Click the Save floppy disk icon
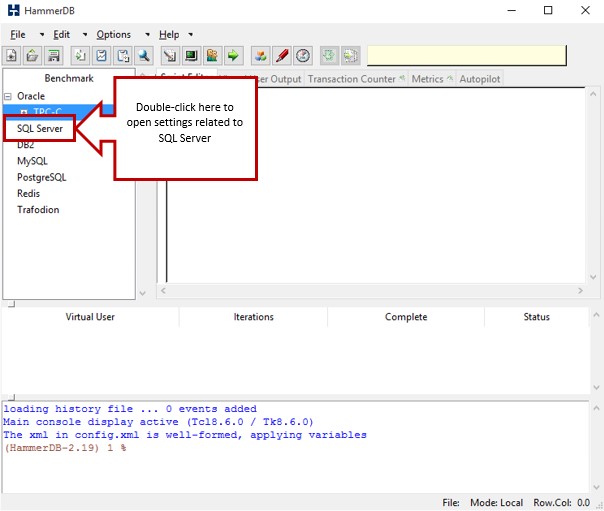604x511 pixels. tap(54, 56)
